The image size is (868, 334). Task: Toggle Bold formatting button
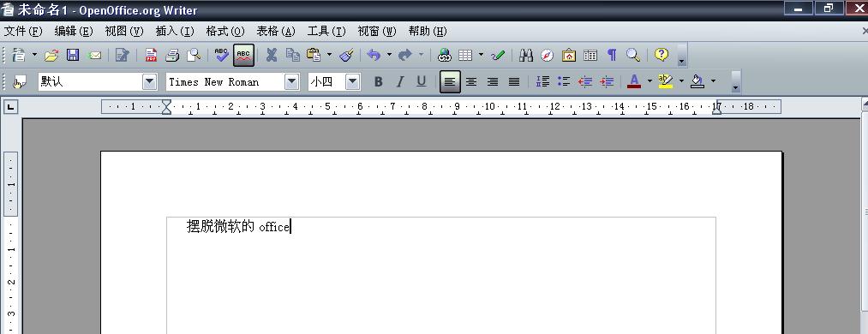[378, 82]
